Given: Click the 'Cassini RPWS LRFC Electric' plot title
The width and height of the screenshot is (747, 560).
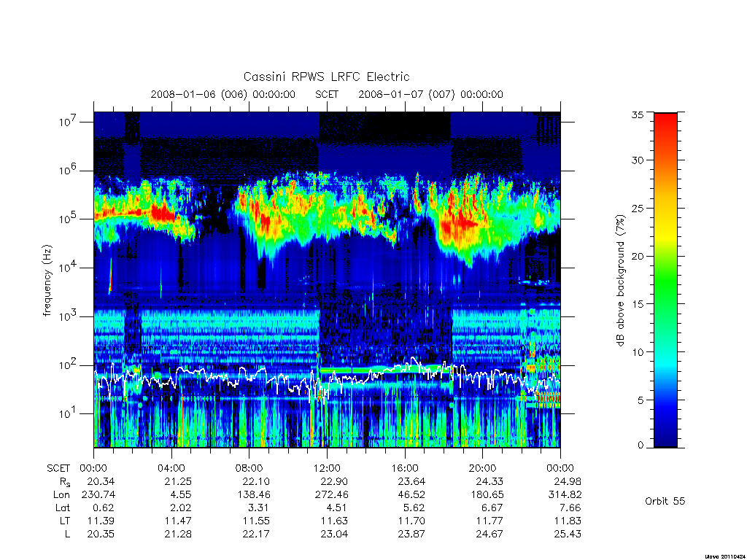Looking at the screenshot, I should [326, 77].
